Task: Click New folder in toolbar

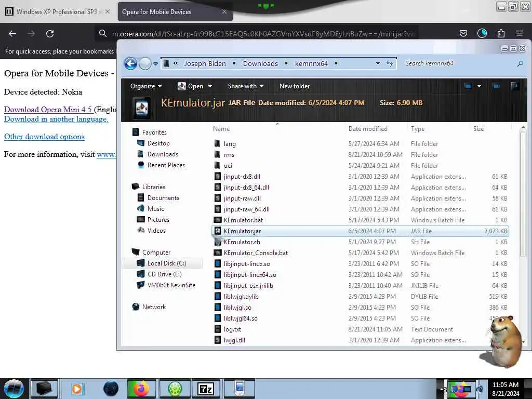Action: pyautogui.click(x=295, y=86)
